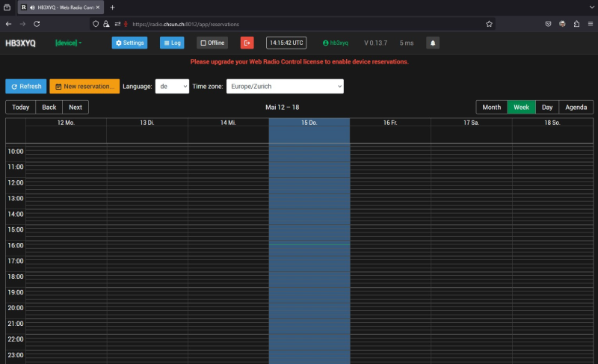Open the Language dropdown showing de
The width and height of the screenshot is (598, 364).
(171, 87)
